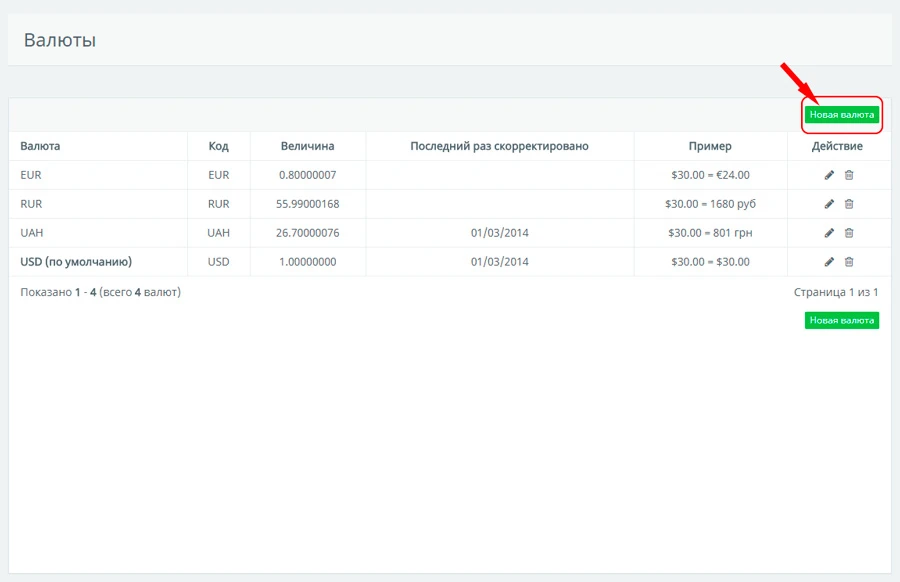Click the EUR example $30.00 = €24.00
Image resolution: width=900 pixels, height=582 pixels.
coord(710,175)
